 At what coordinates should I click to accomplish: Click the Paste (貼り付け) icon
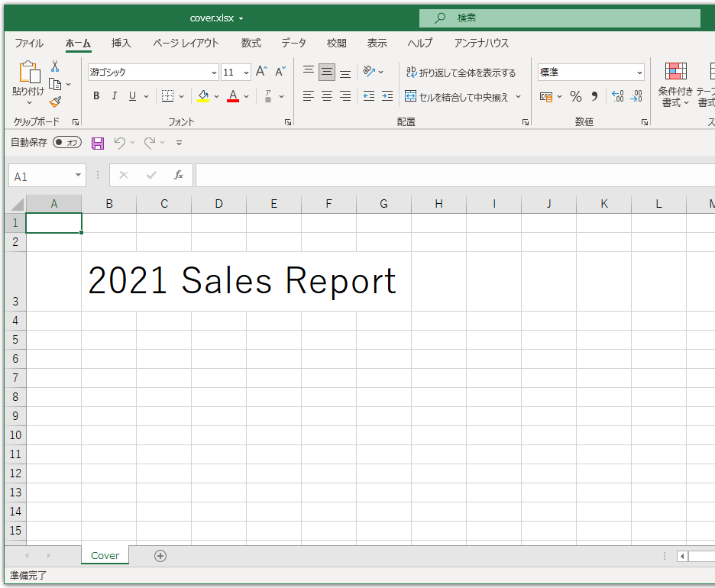[x=29, y=73]
